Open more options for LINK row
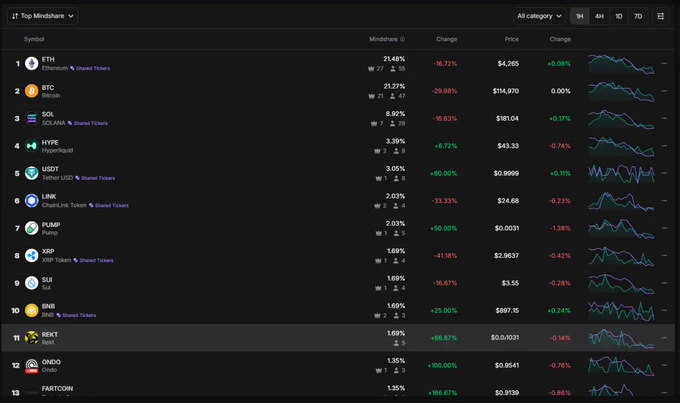This screenshot has height=403, width=680. 664,200
